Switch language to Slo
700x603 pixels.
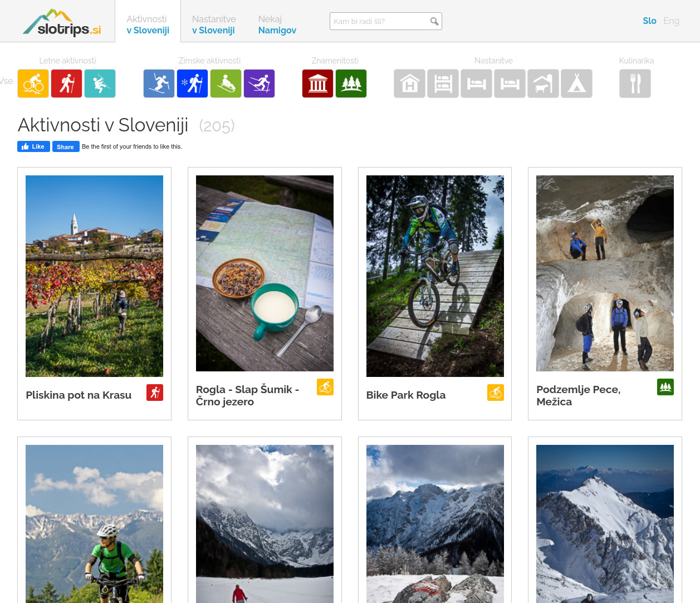pyautogui.click(x=649, y=21)
